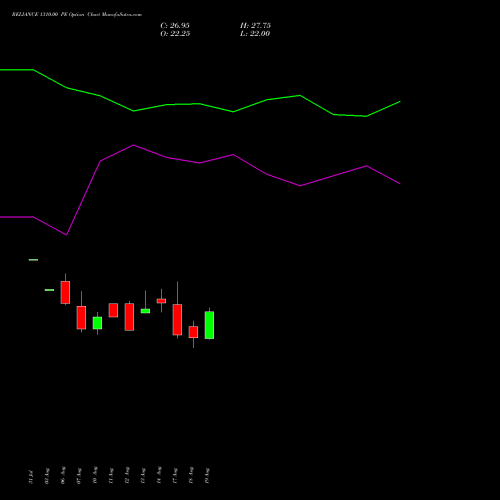This screenshot has height=500, width=500.
Task: Click the '06 Aug' date axis label
Action: tap(63, 475)
